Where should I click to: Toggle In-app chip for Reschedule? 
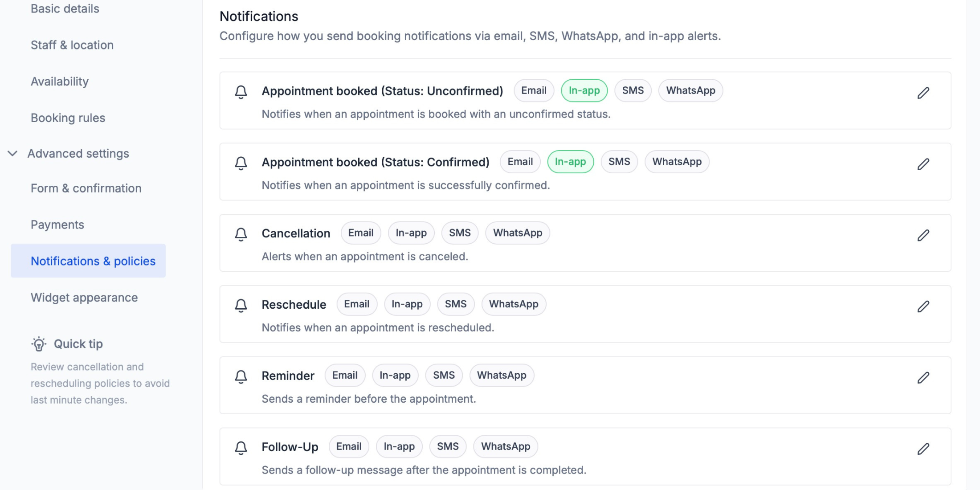click(x=407, y=304)
